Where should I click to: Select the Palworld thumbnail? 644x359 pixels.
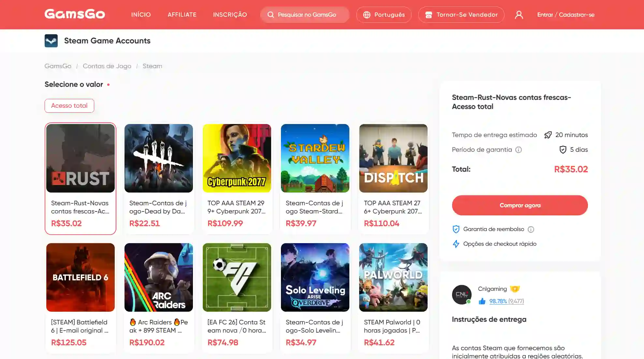[393, 277]
